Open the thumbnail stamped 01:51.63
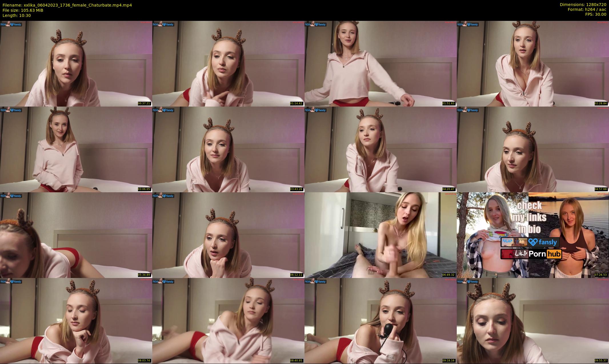The width and height of the screenshot is (609, 364). pyautogui.click(x=380, y=63)
